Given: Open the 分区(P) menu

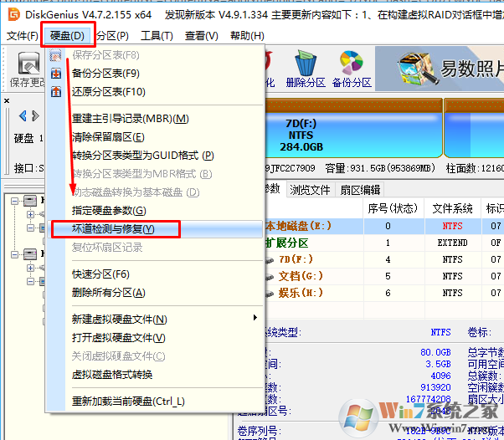Looking at the screenshot, I should 112,36.
